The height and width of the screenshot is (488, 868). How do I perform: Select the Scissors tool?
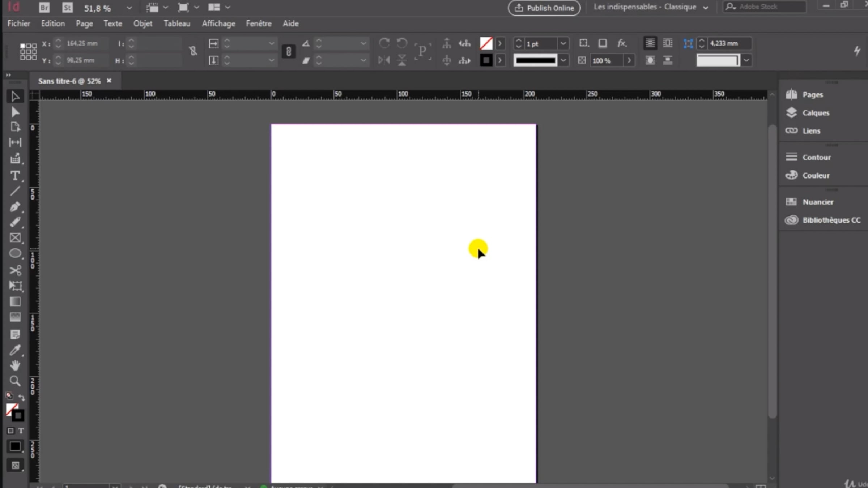coord(15,270)
